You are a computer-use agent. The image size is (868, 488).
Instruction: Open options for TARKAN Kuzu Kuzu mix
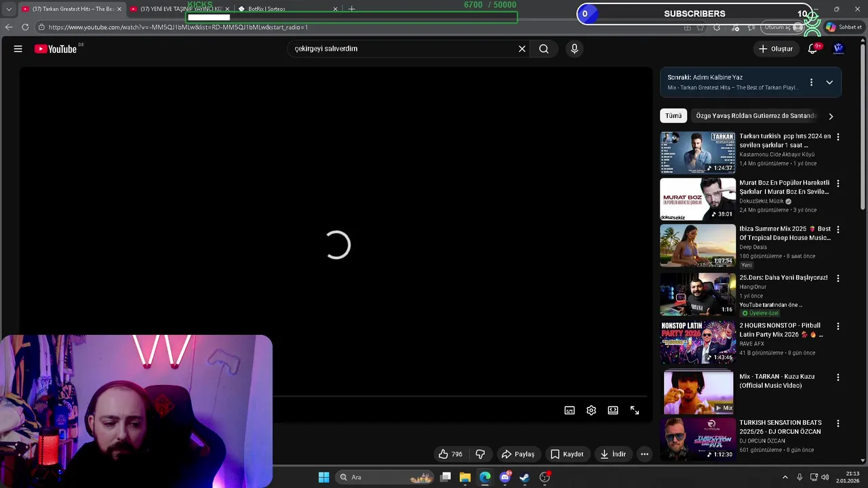tap(838, 378)
